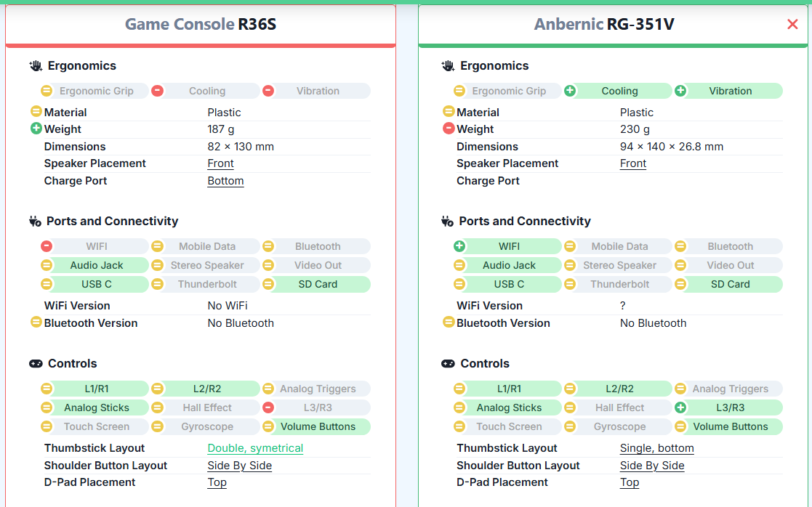
Task: Click the Controls gamepad icon in R36S panel
Action: [x=36, y=364]
